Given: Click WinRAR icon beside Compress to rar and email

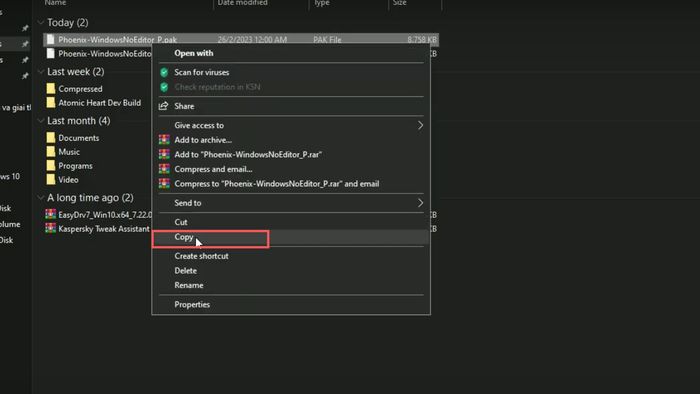Looking at the screenshot, I should pyautogui.click(x=164, y=184).
